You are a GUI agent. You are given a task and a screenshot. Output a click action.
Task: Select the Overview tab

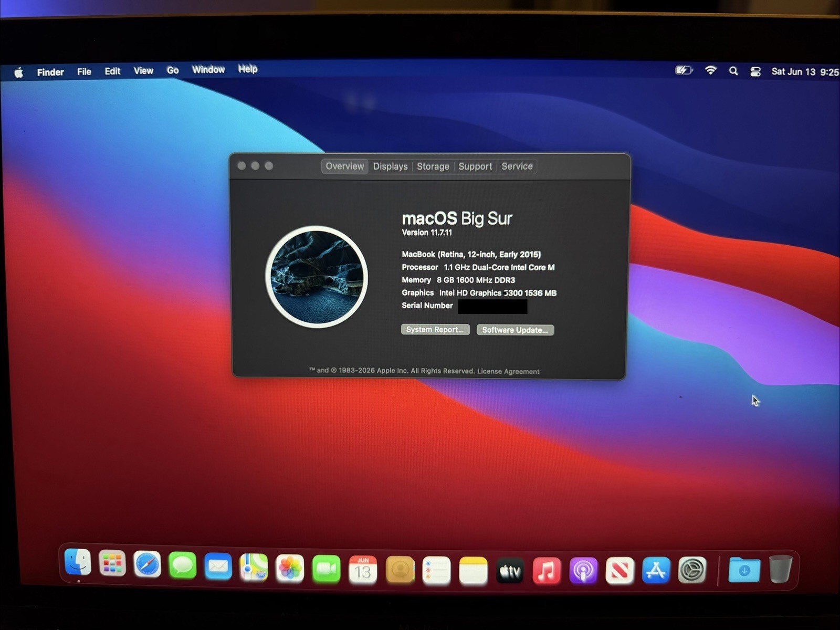(345, 166)
